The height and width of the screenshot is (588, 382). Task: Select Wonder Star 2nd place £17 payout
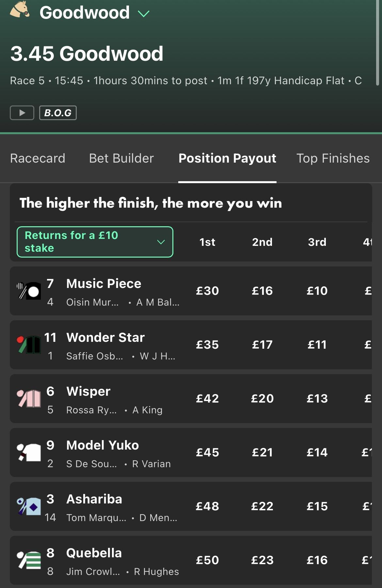coord(262,345)
